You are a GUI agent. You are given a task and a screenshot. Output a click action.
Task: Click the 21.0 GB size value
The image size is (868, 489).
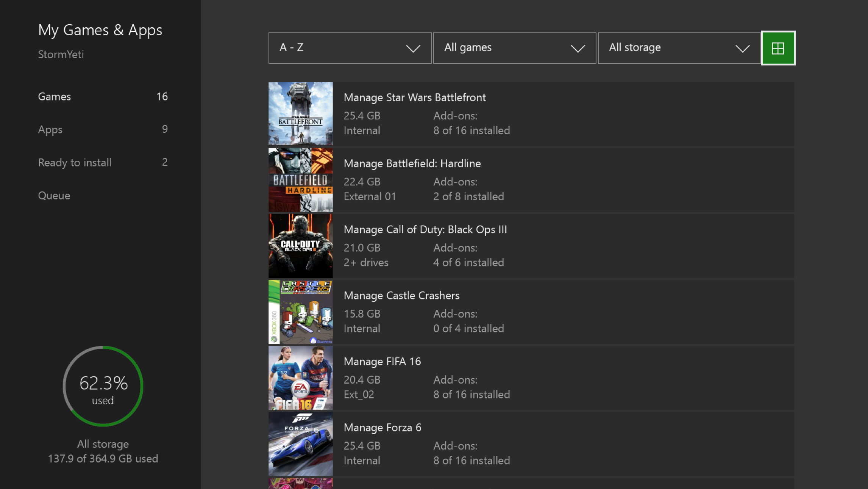pyautogui.click(x=362, y=248)
